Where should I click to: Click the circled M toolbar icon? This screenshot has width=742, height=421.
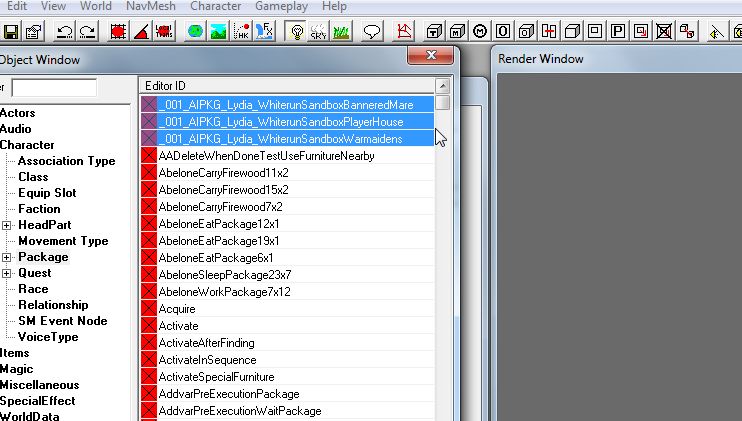tap(480, 32)
